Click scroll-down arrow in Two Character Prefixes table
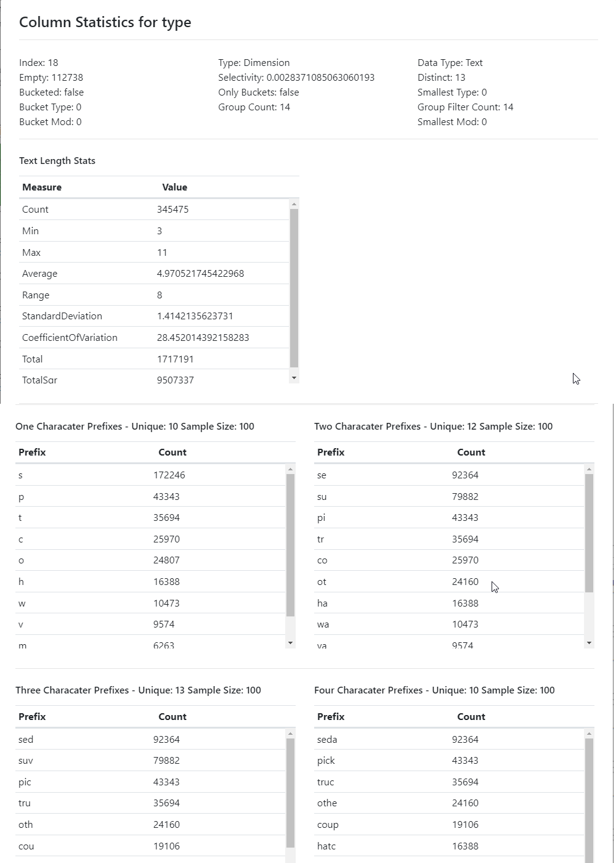Screen dimensions: 616x863 pos(589,643)
